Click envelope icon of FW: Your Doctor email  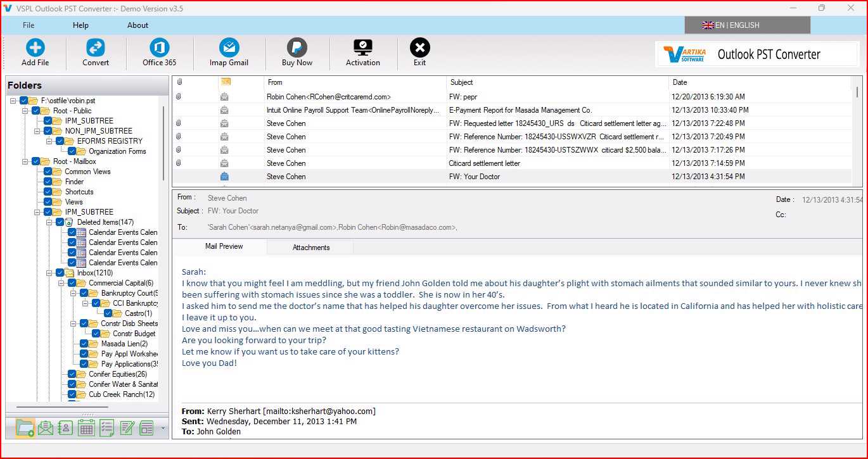click(224, 177)
